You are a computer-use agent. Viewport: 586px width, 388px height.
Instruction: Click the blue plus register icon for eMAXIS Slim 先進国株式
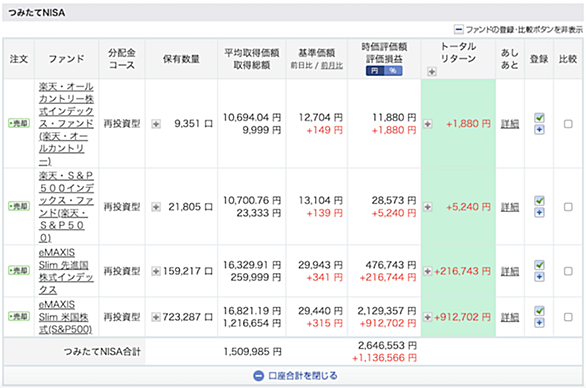[539, 277]
